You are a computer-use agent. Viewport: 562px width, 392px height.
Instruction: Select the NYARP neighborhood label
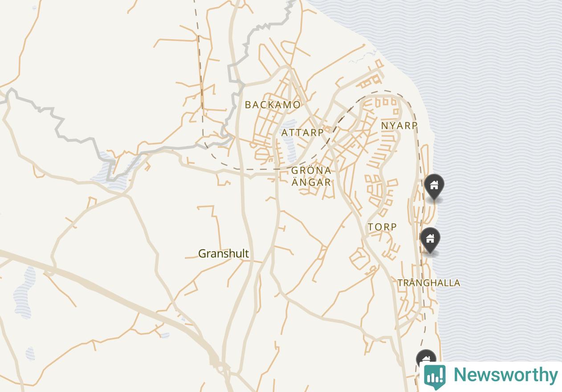point(399,126)
